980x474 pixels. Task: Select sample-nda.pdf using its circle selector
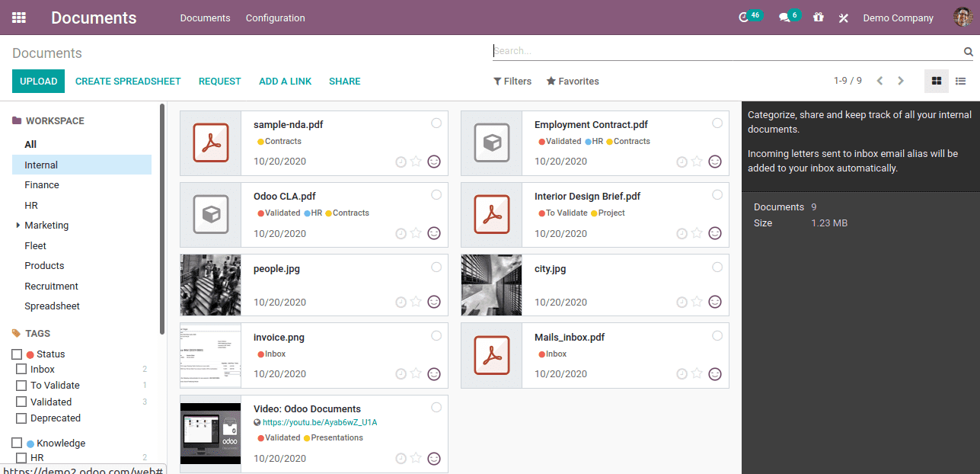(436, 123)
